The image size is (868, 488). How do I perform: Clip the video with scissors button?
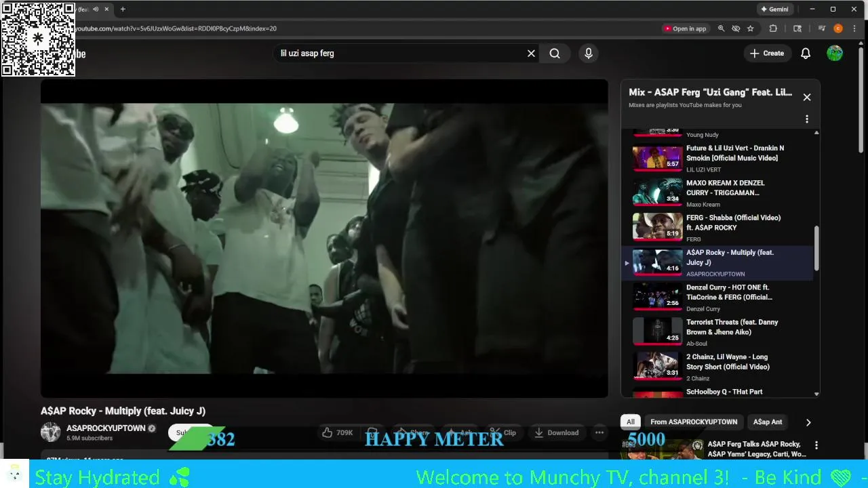pyautogui.click(x=503, y=432)
